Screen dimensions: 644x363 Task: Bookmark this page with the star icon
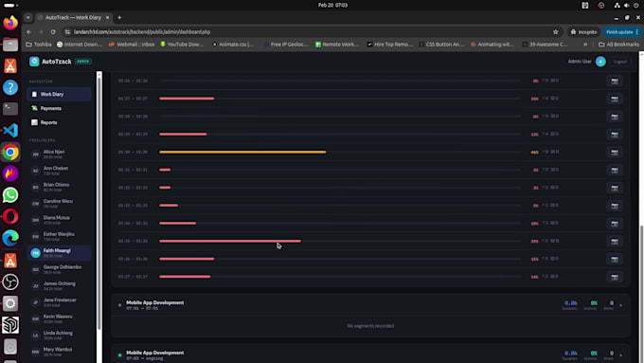(555, 31)
